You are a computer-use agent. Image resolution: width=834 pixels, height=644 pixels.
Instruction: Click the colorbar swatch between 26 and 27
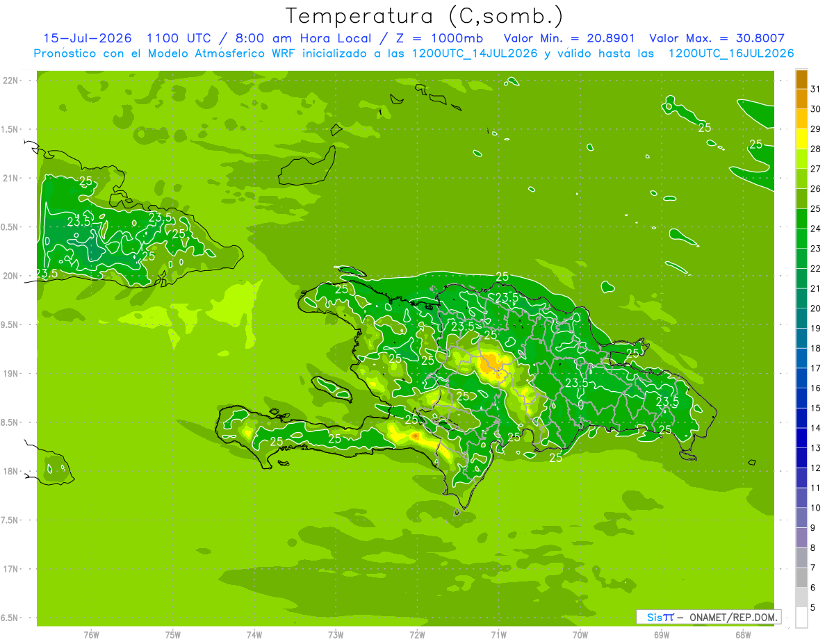(801, 179)
